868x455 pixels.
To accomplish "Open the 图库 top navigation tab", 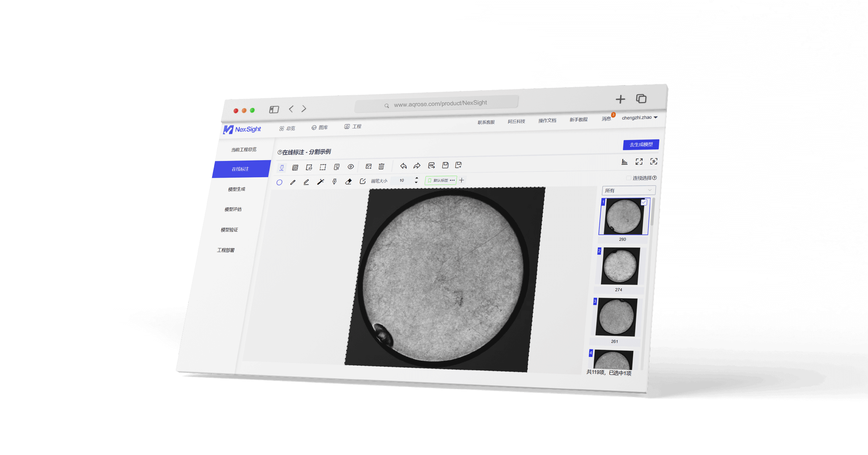I will tap(320, 127).
